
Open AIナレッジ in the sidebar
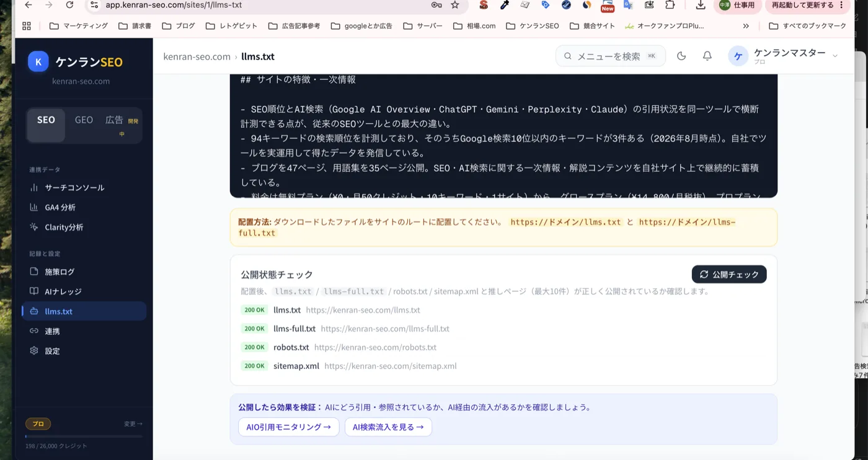click(x=84, y=291)
